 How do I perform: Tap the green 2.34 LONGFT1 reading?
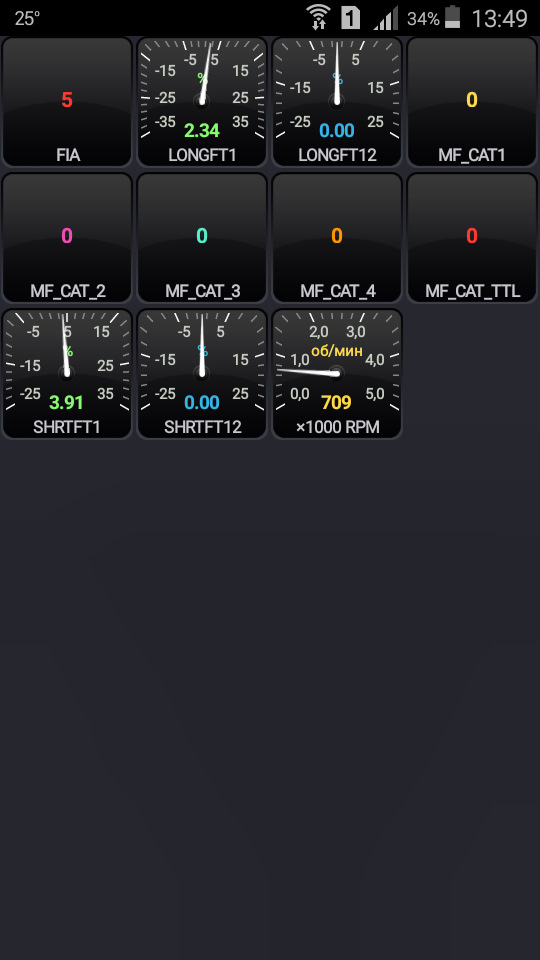(202, 130)
